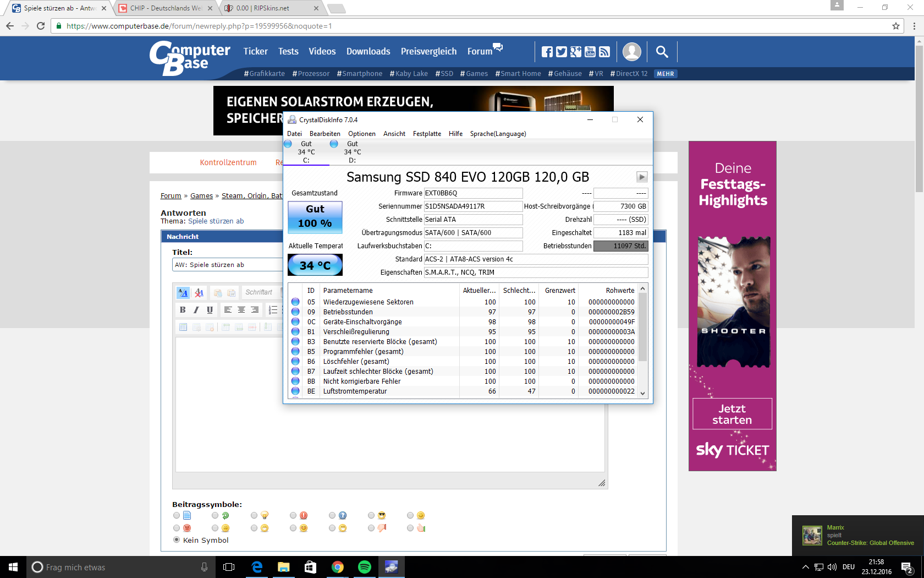Open Sprache(Language) menu
The image size is (924, 578).
coord(498,134)
